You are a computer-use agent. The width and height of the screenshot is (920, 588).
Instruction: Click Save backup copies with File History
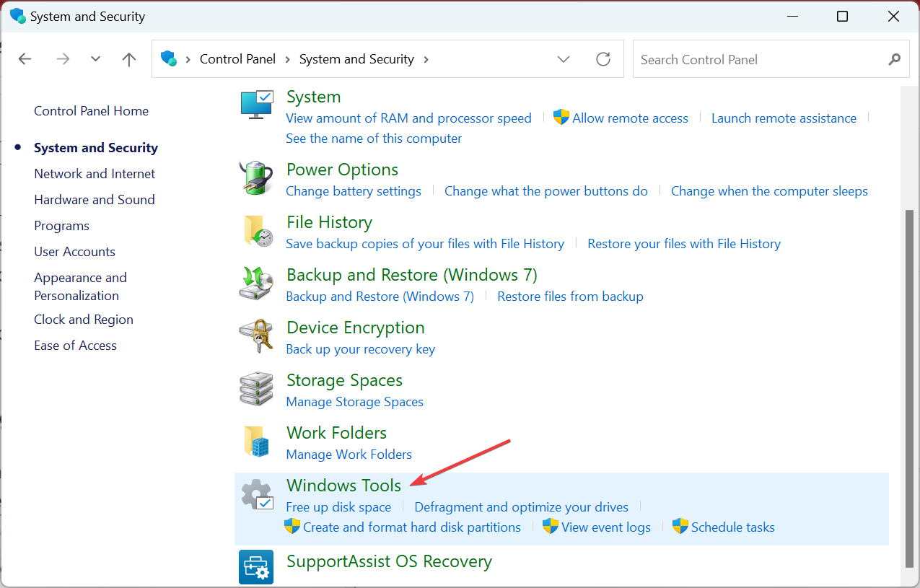coord(425,244)
